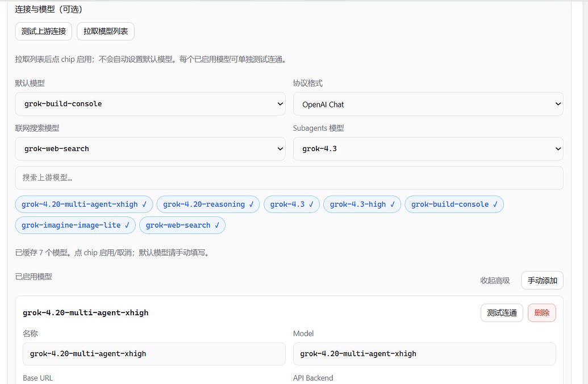The width and height of the screenshot is (588, 384).
Task: Toggle the grok-4.20-reasoning chip
Action: coord(208,204)
